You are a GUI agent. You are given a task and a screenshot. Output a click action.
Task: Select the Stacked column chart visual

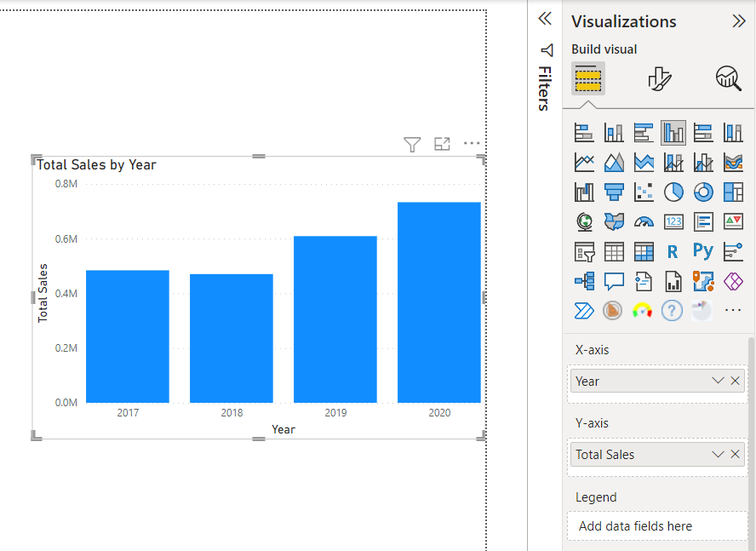614,132
